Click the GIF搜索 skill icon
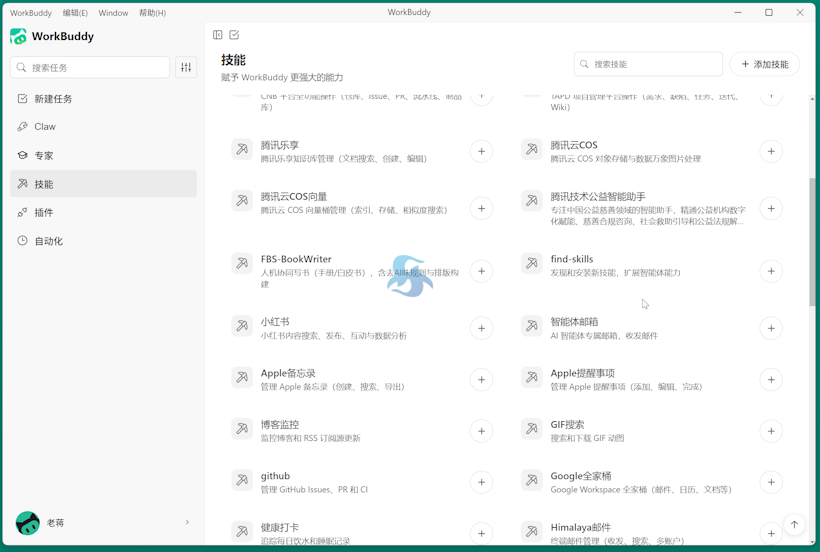Image resolution: width=820 pixels, height=552 pixels. [x=532, y=429]
